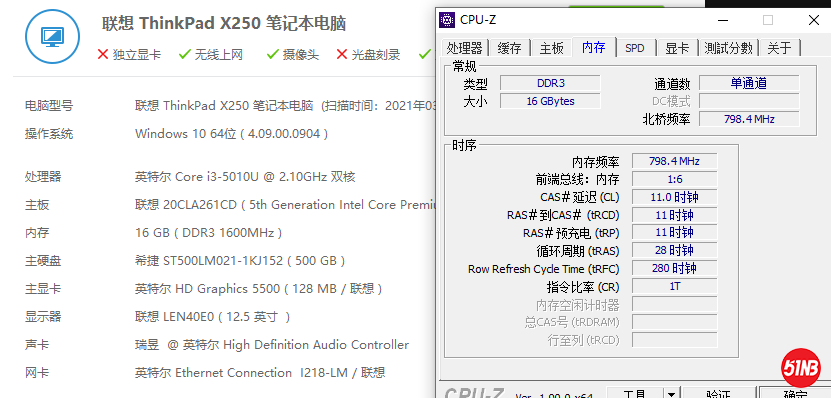Switch to the 缓存 tab
This screenshot has height=398, width=831.
pos(509,48)
